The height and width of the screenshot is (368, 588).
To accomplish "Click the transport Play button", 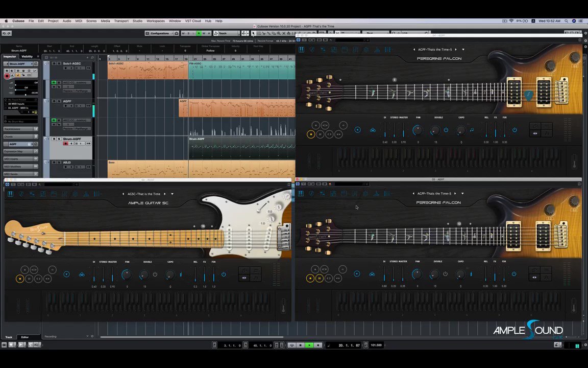I will pyautogui.click(x=309, y=344).
